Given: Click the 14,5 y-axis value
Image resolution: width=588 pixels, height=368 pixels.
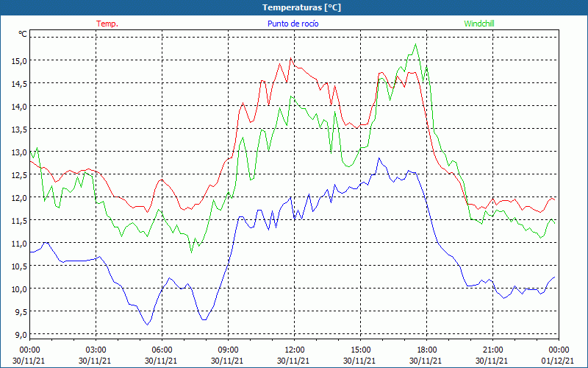Looking at the screenshot, I should pos(20,83).
